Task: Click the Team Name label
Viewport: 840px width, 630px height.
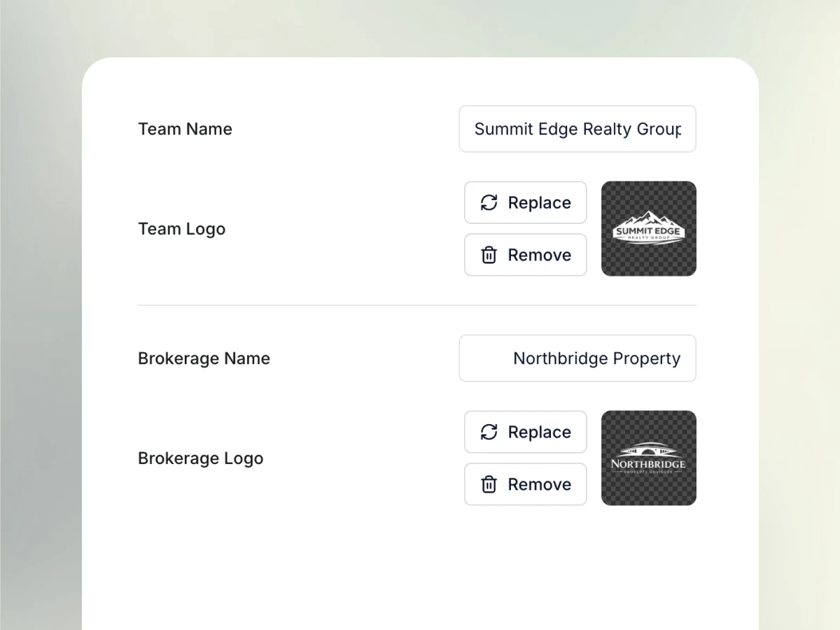Action: [185, 129]
